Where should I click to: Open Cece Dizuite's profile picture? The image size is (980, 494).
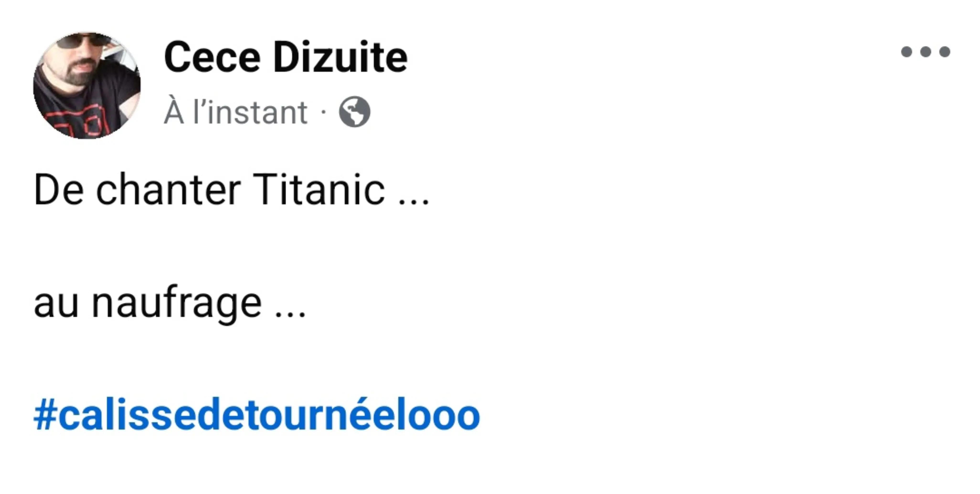[87, 85]
